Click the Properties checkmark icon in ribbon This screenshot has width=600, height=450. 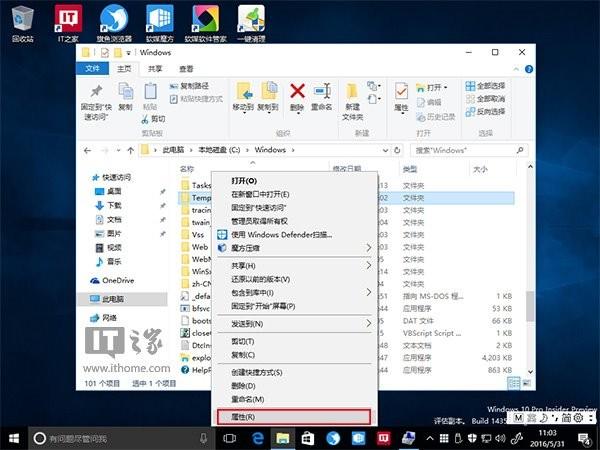(401, 92)
